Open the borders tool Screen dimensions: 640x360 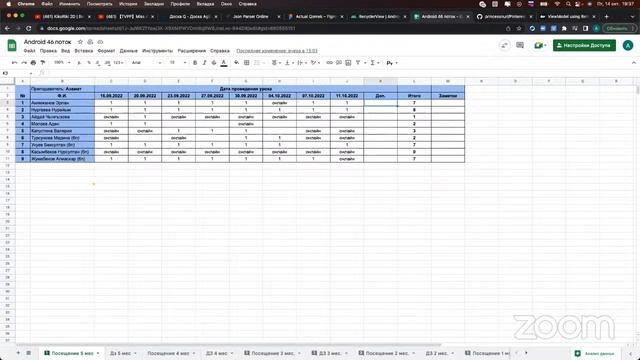[247, 63]
